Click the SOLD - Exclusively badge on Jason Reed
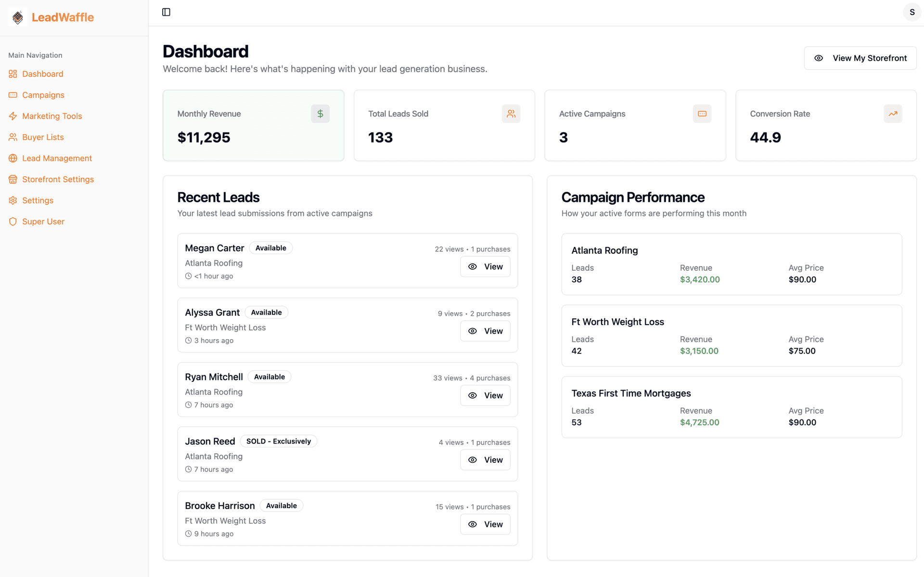Viewport: 924px width, 577px height. click(278, 441)
